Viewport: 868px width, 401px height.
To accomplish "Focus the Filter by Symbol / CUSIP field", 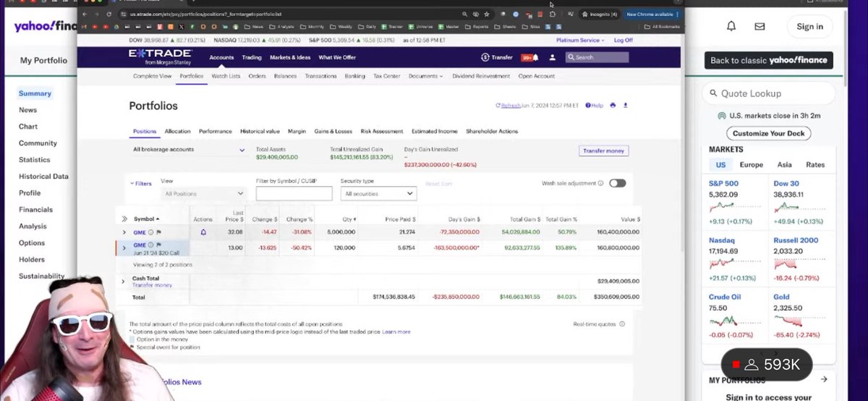I will (x=294, y=193).
